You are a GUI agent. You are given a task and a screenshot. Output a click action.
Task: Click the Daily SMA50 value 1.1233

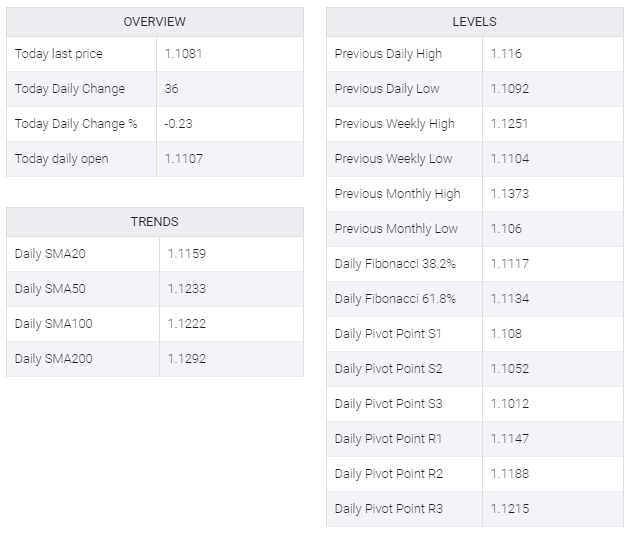pyautogui.click(x=186, y=289)
